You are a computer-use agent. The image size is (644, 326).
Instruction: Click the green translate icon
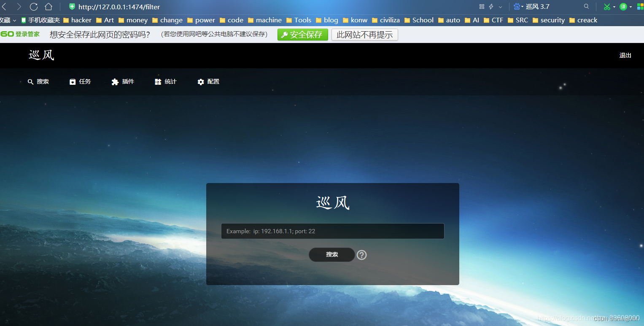(x=623, y=7)
